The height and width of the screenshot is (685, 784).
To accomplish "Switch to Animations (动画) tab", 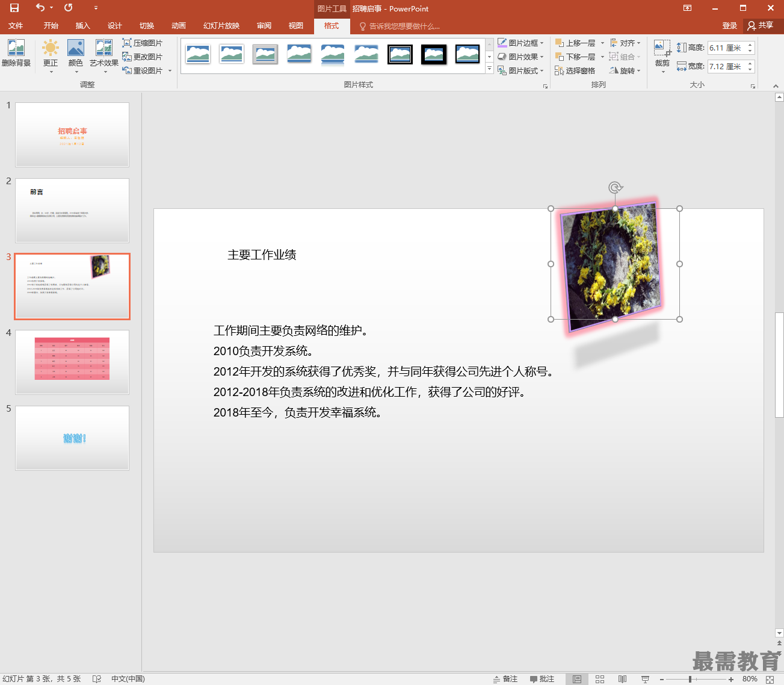I will [x=179, y=26].
